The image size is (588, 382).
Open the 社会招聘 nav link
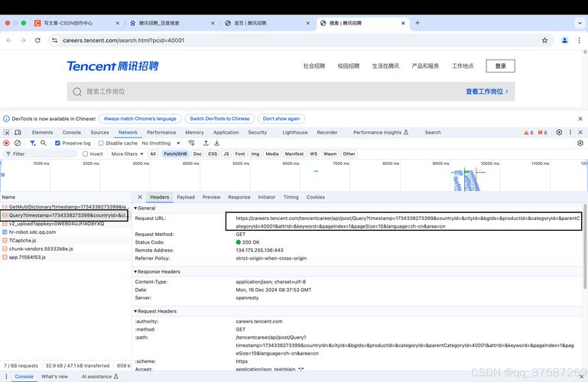pyautogui.click(x=313, y=66)
